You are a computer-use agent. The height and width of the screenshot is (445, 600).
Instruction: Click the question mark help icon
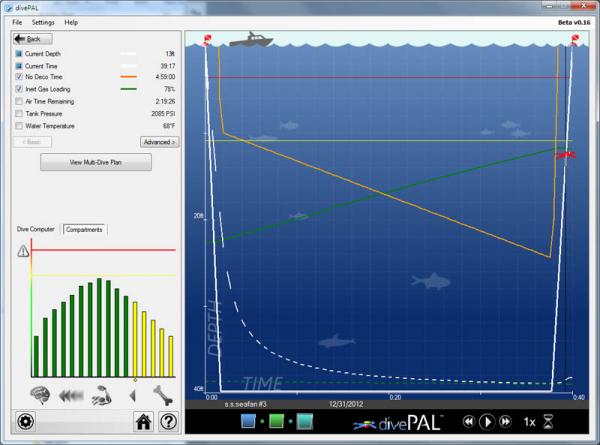coord(168,421)
